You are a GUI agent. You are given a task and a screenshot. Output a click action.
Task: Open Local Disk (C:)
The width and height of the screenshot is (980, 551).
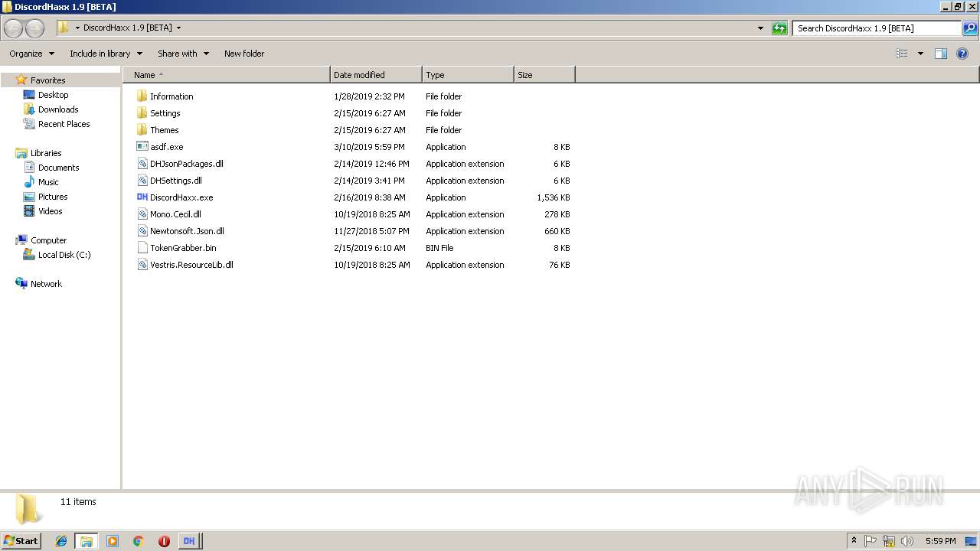[x=64, y=255]
